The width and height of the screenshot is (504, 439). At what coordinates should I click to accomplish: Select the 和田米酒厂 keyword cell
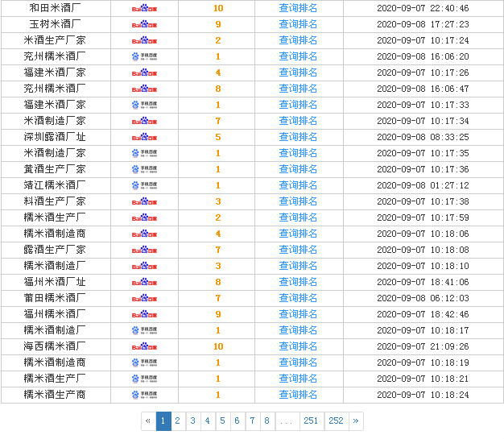55,8
